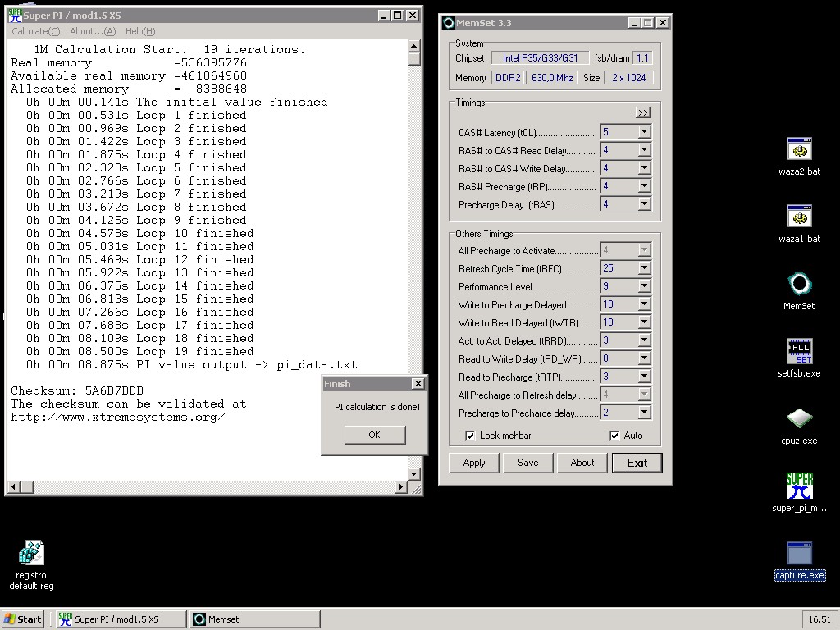Open the Precharge to Precharge delay dropdown
Image resolution: width=840 pixels, height=630 pixels.
coord(645,413)
